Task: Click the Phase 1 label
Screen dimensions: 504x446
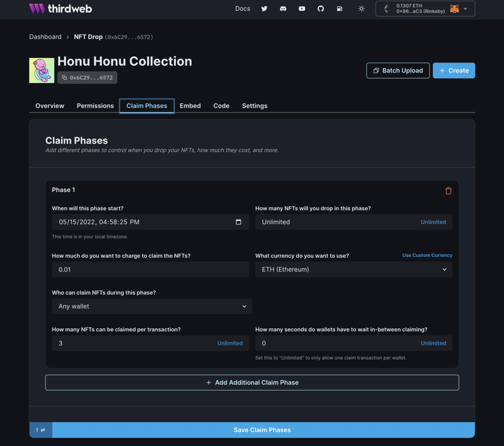Action: coord(64,190)
